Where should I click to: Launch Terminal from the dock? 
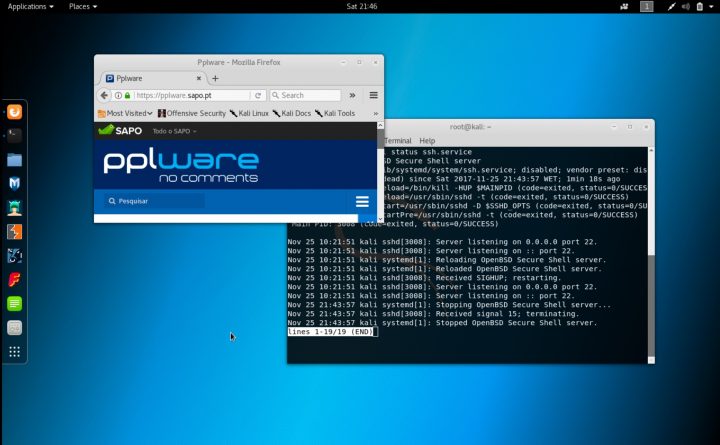(15, 135)
